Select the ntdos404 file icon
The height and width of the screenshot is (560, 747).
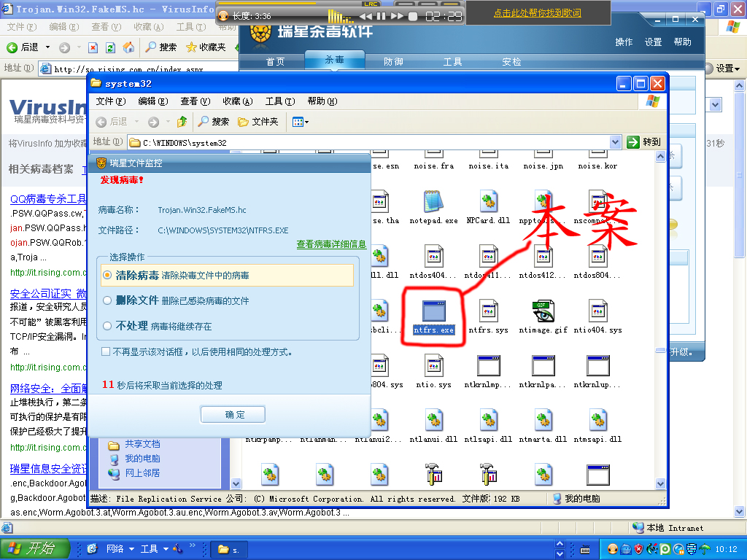click(x=433, y=256)
